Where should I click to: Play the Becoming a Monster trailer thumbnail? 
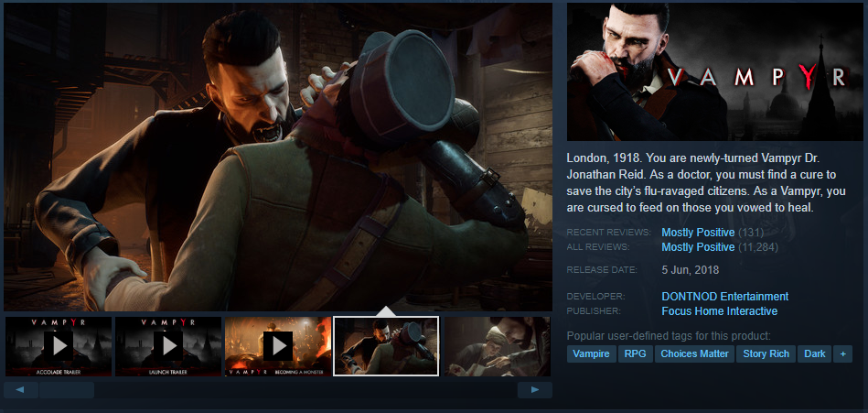pos(278,346)
